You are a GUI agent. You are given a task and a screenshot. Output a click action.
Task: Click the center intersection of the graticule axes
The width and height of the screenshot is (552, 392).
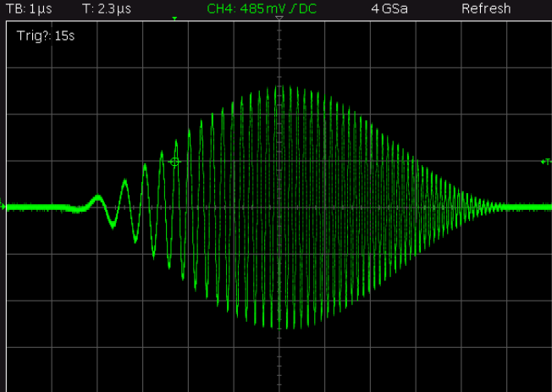point(279,207)
